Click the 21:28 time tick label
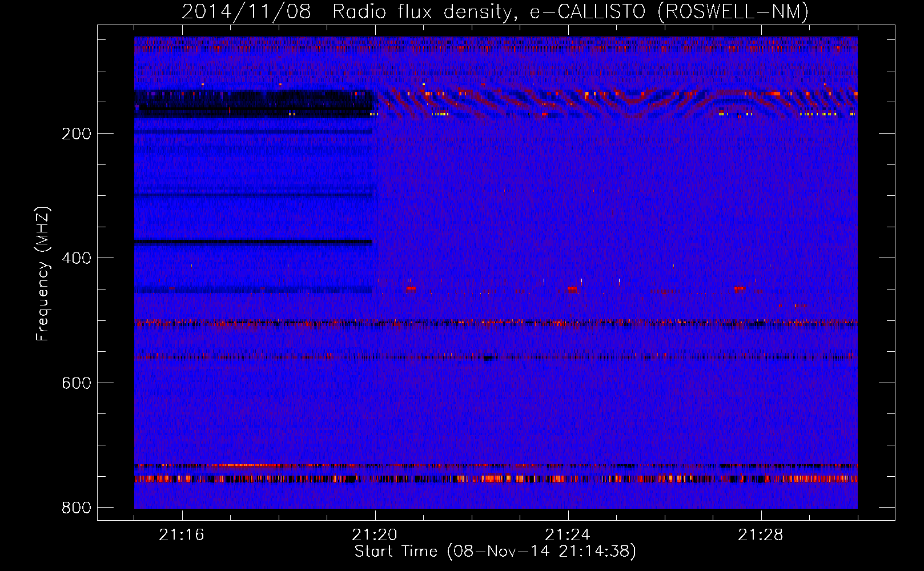The width and height of the screenshot is (924, 571). click(x=761, y=535)
